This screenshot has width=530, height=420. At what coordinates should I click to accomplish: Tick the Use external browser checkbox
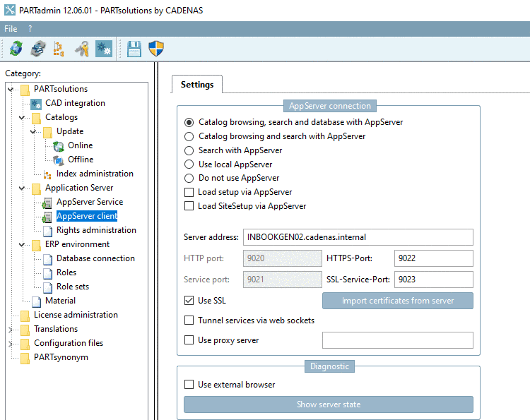189,385
